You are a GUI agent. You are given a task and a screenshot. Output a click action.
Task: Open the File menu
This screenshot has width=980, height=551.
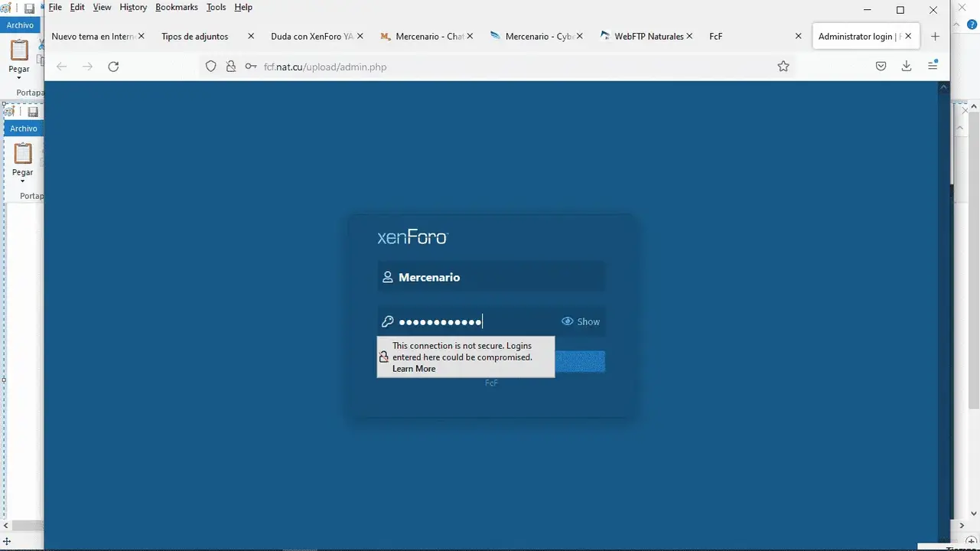click(x=55, y=7)
